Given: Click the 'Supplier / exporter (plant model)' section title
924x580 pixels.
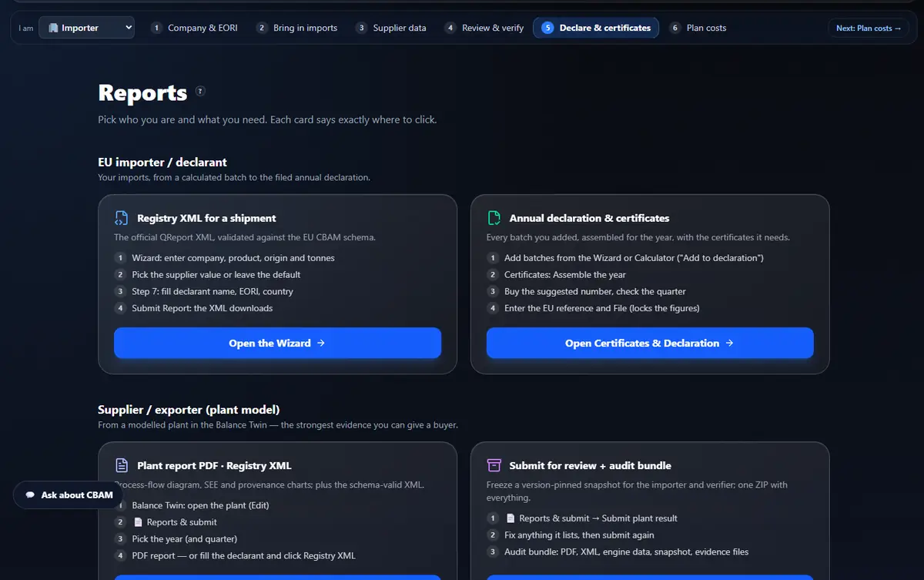Looking at the screenshot, I should coord(189,409).
